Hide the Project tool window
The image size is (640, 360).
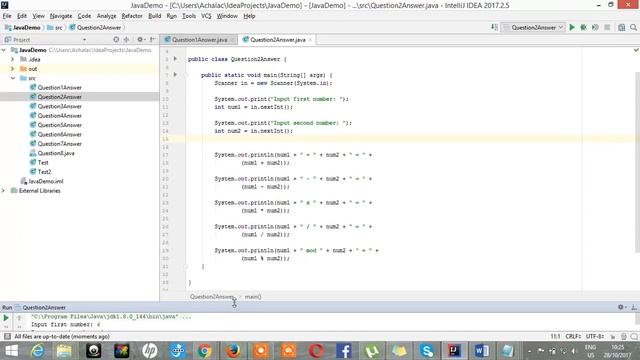[x=153, y=40]
